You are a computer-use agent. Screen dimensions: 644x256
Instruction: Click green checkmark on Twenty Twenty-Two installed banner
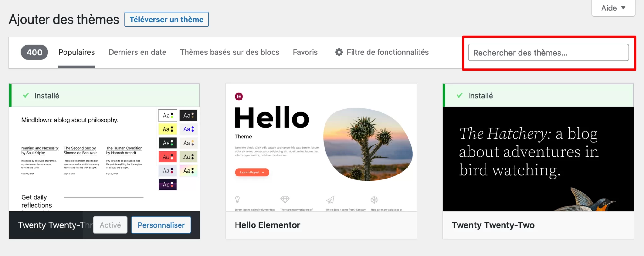coord(459,95)
